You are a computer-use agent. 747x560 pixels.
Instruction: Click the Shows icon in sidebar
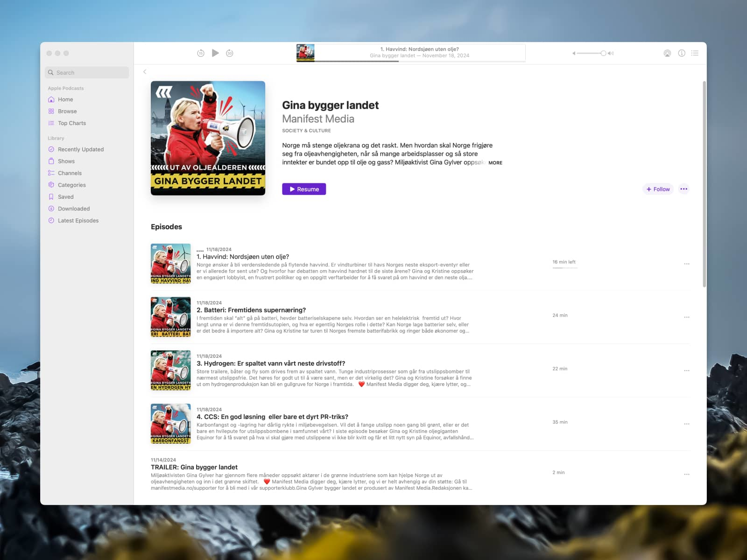click(x=51, y=161)
